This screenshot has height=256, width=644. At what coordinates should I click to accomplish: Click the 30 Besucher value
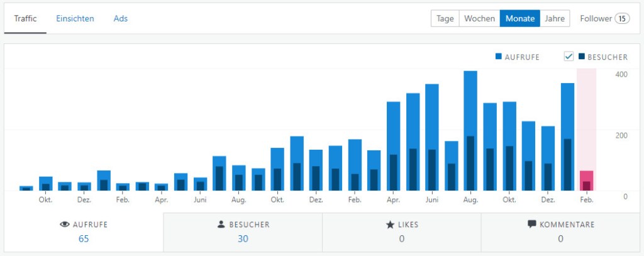pyautogui.click(x=242, y=238)
